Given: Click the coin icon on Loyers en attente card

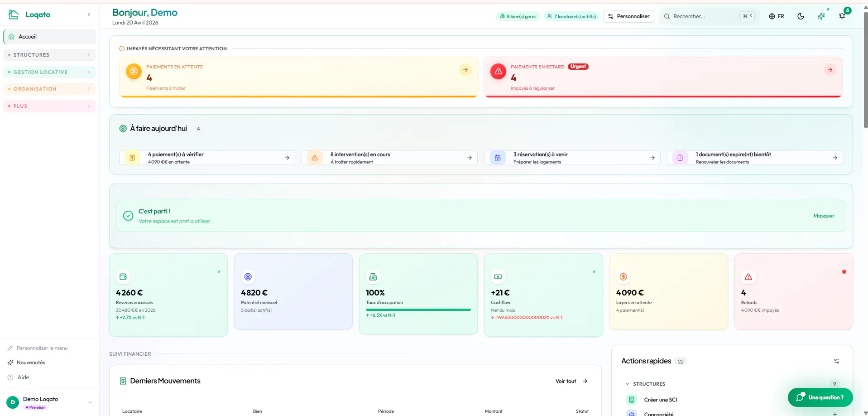Looking at the screenshot, I should point(623,277).
